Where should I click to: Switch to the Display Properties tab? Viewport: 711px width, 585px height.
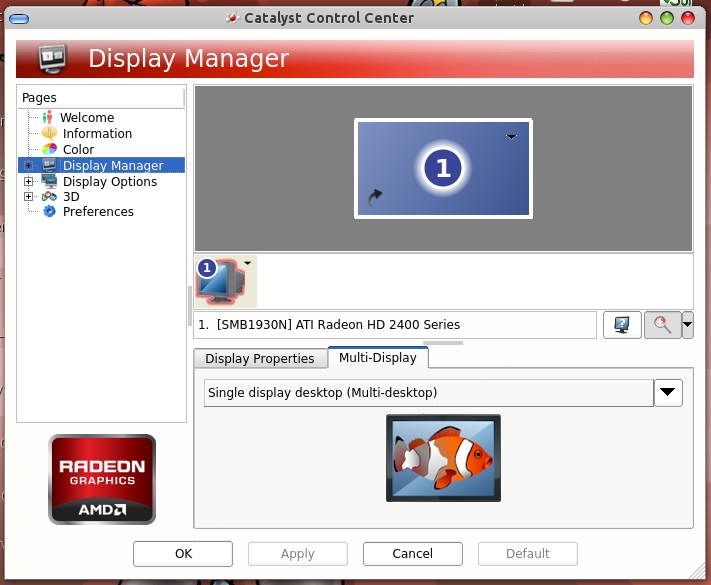click(260, 358)
